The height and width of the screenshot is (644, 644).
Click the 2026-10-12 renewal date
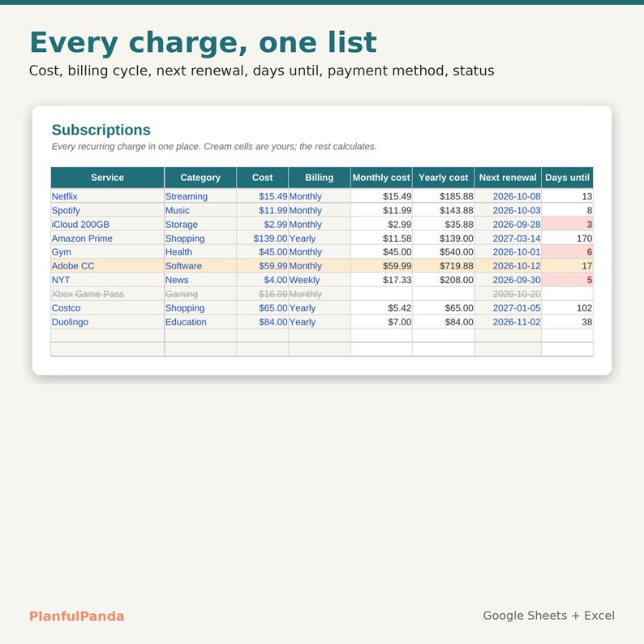click(508, 266)
